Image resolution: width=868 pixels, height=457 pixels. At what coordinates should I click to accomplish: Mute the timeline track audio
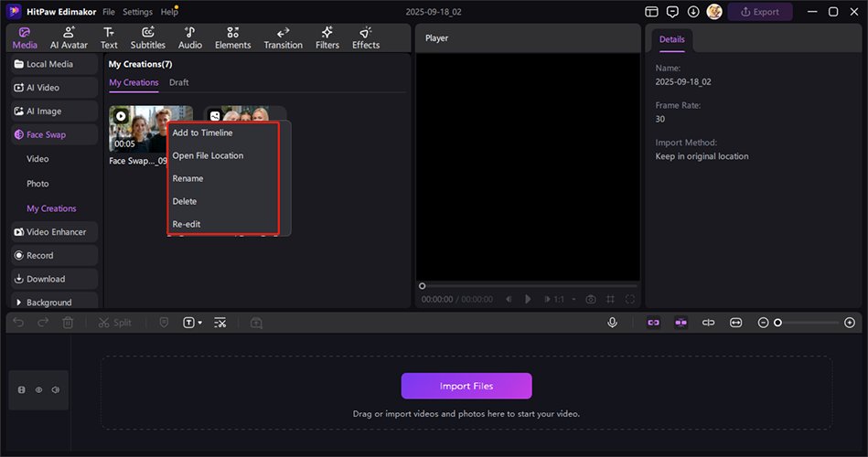coord(56,390)
